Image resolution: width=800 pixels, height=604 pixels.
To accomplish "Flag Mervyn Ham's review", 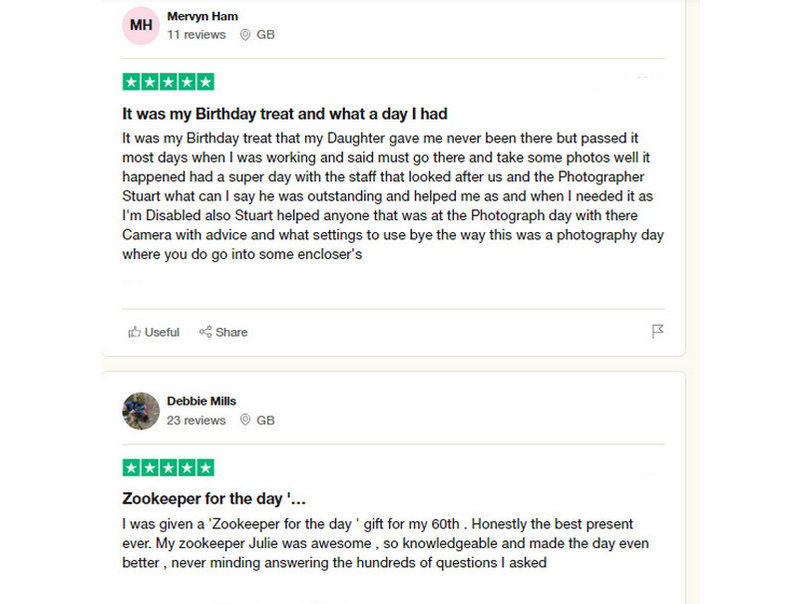I will [658, 331].
